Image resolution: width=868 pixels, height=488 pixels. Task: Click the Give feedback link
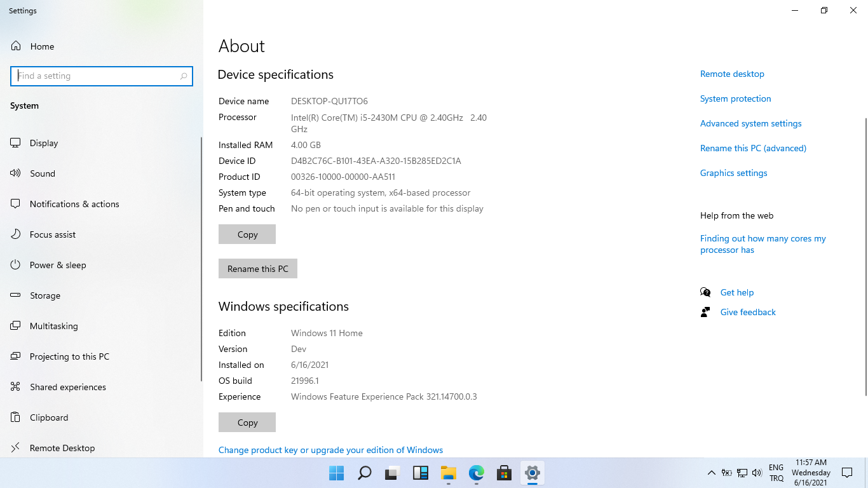point(748,312)
